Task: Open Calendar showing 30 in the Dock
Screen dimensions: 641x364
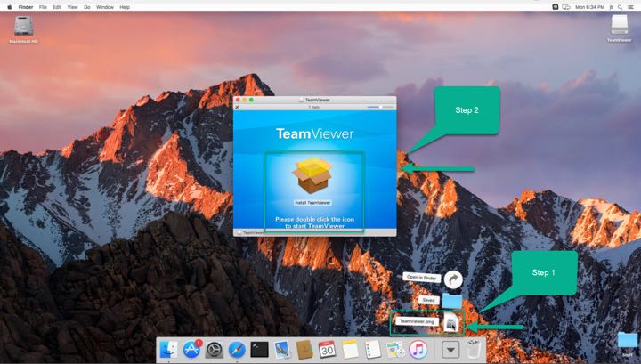Action: tap(327, 350)
